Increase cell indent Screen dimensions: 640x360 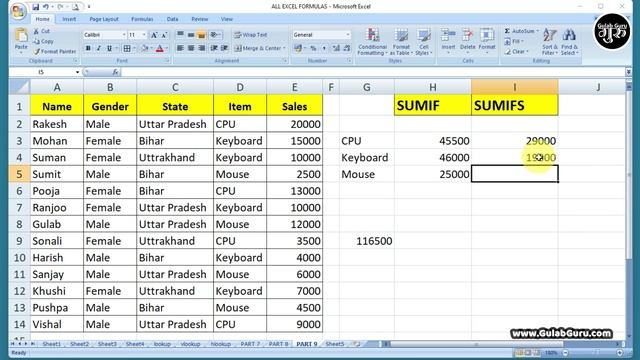tap(224, 48)
